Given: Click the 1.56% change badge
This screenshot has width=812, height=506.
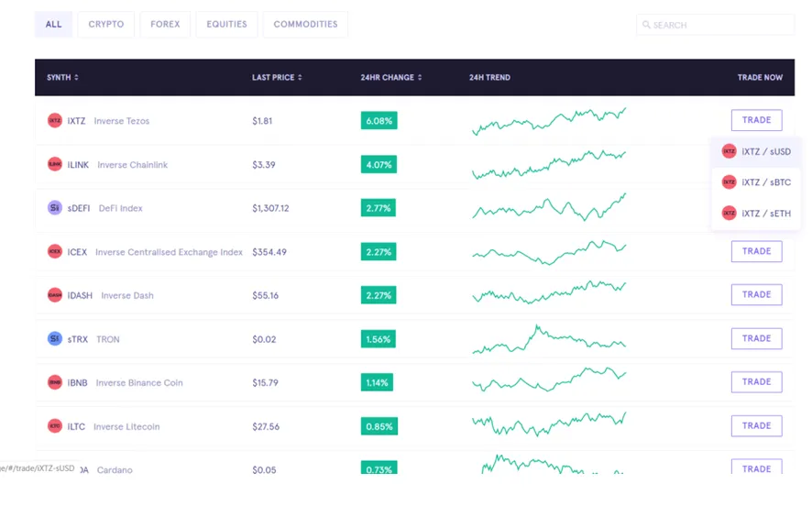Looking at the screenshot, I should tap(379, 339).
